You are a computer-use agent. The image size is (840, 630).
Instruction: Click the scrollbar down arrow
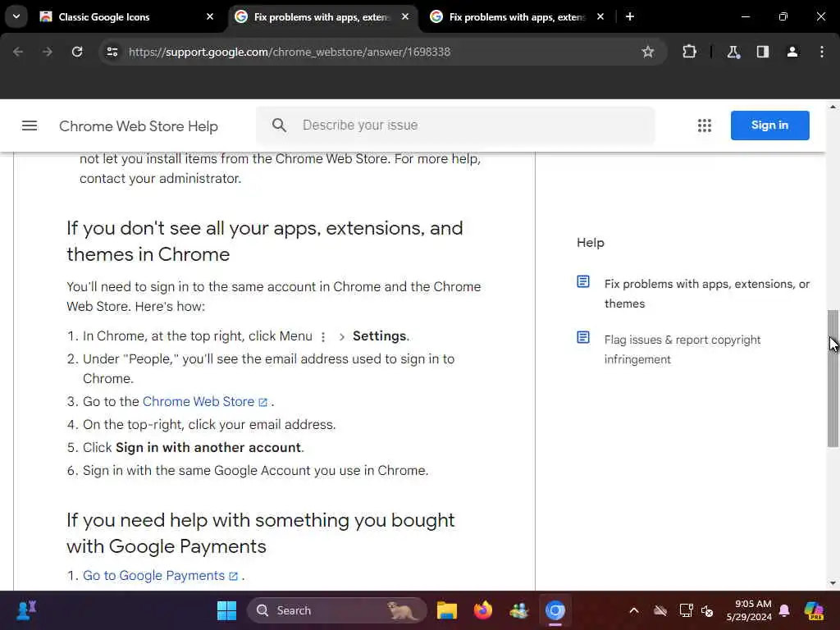(x=833, y=583)
